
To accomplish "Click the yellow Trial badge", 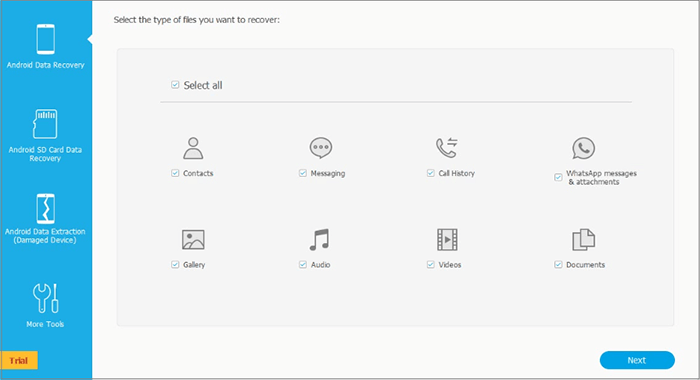I will 19,360.
